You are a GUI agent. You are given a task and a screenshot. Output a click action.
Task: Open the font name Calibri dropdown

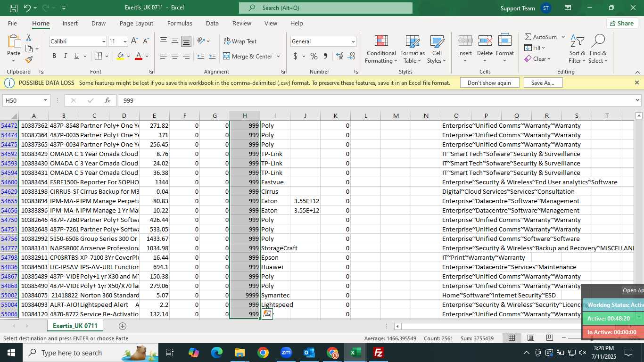tap(104, 41)
